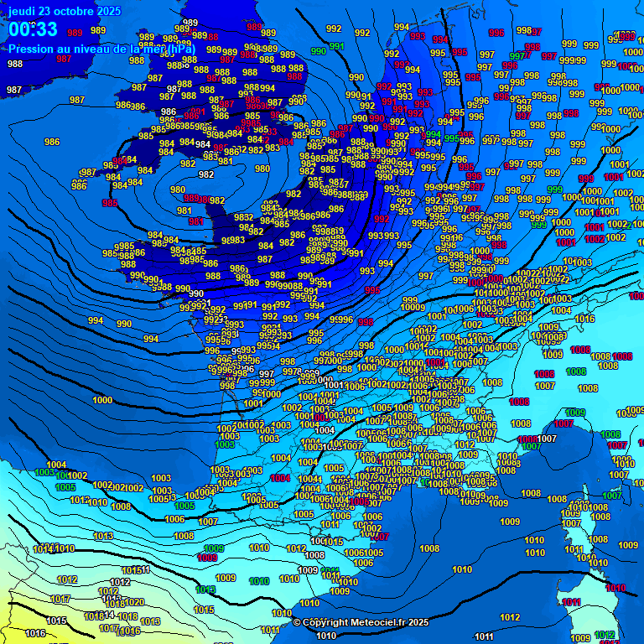
Task: Select the white 1016 pressure reading
Action: pyautogui.click(x=35, y=633)
